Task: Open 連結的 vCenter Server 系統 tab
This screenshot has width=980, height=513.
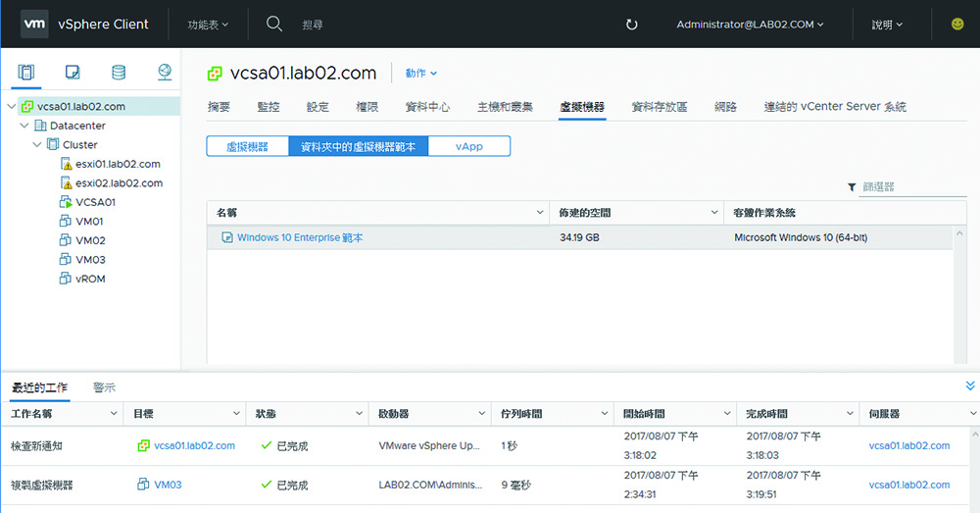Action: tap(835, 107)
